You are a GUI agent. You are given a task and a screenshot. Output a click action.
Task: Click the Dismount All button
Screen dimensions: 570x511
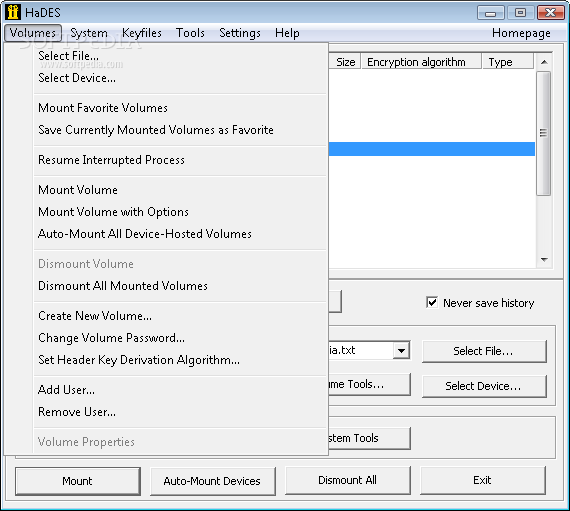pyautogui.click(x=348, y=480)
